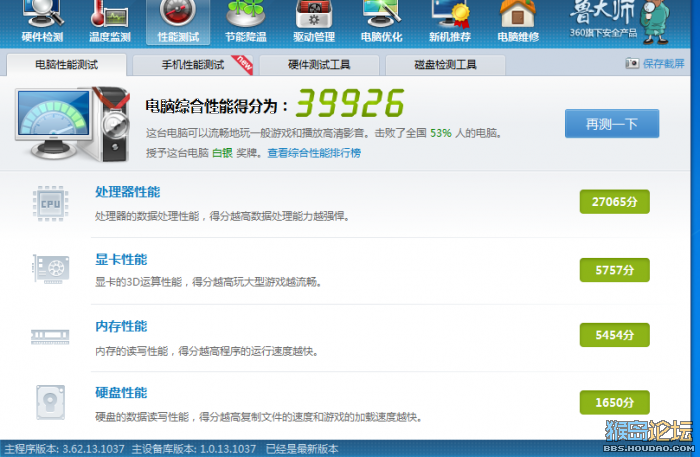The image size is (700, 457).
Task: Click the 硬盘的数据读写性能 description text
Action: pos(258,417)
